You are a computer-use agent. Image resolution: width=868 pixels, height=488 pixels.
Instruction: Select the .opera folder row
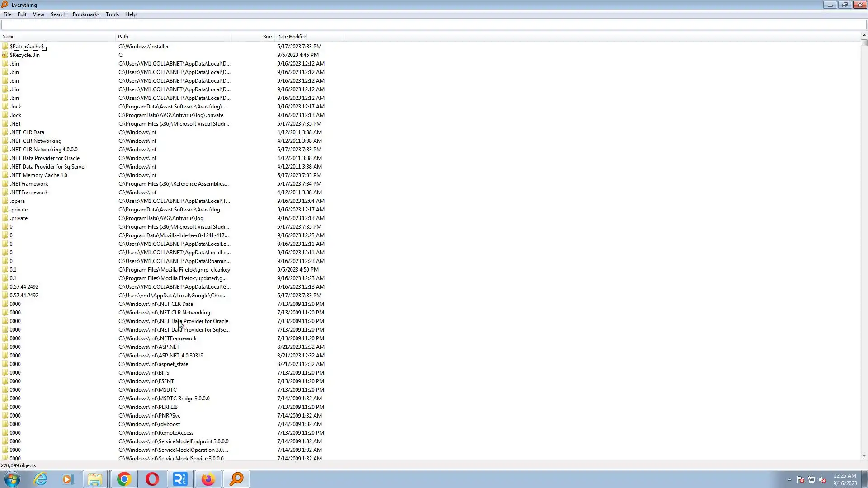point(18,201)
